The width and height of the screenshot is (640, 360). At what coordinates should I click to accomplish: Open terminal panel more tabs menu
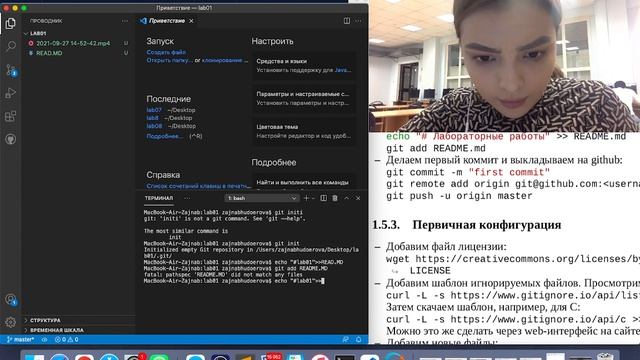pos(187,198)
